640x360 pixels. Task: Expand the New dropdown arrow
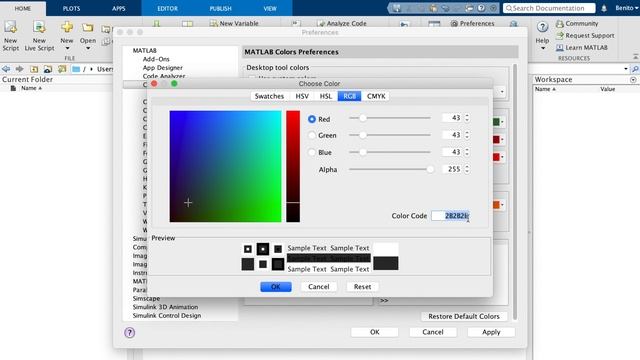point(67,49)
